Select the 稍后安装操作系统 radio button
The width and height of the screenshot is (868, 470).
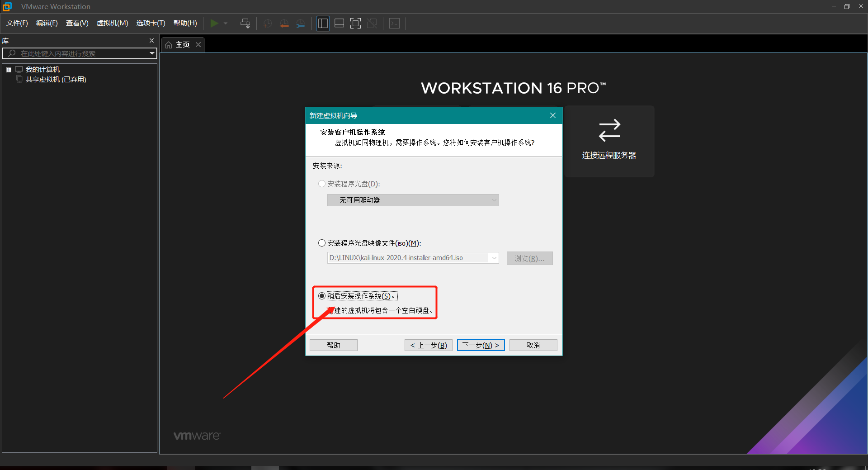tap(322, 295)
